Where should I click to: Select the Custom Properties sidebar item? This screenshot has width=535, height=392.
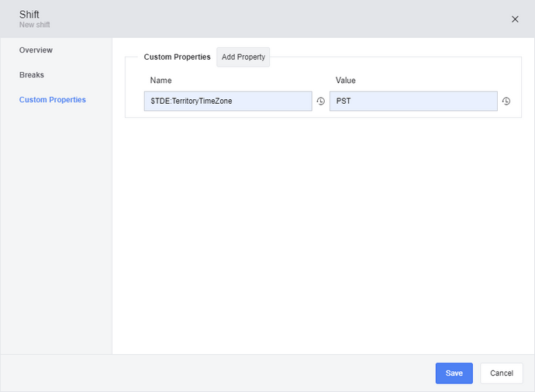53,100
